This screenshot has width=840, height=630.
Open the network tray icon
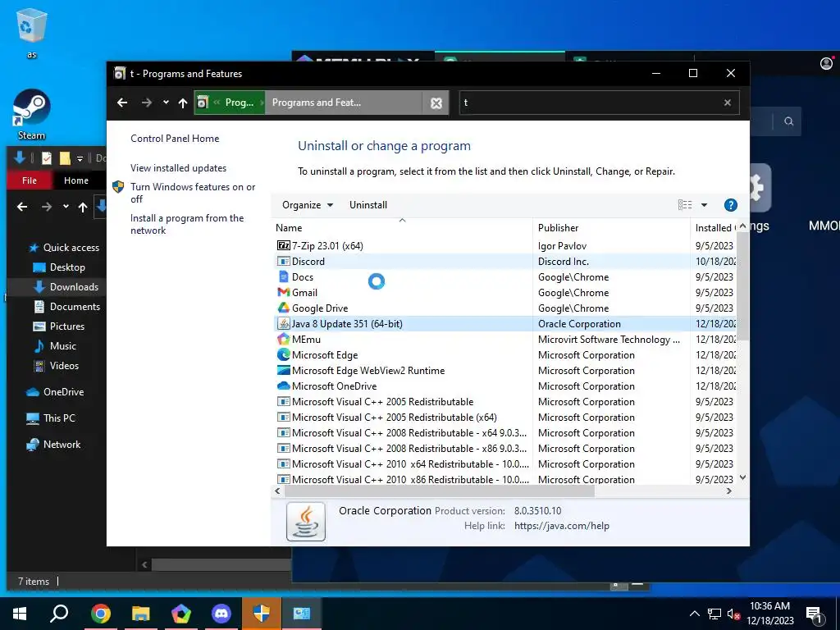coord(714,614)
